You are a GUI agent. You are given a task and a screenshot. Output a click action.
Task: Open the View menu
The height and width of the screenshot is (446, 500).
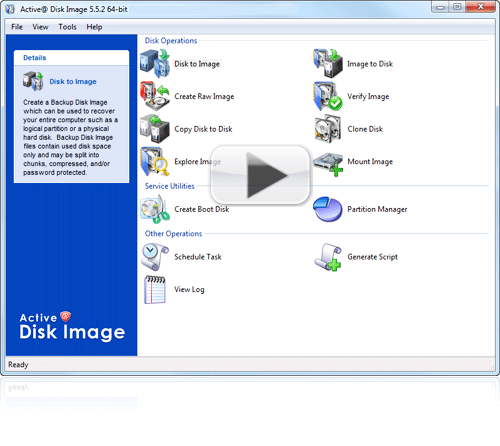coord(40,27)
